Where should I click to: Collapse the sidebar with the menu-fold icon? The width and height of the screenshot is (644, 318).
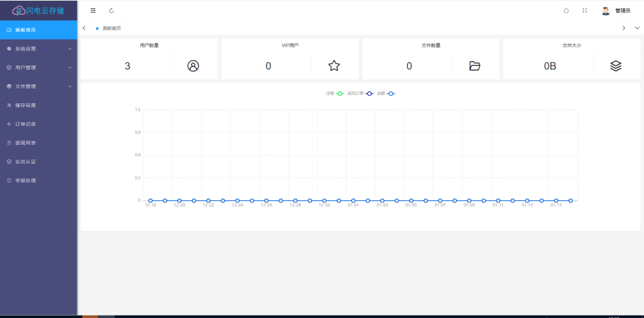(93, 11)
